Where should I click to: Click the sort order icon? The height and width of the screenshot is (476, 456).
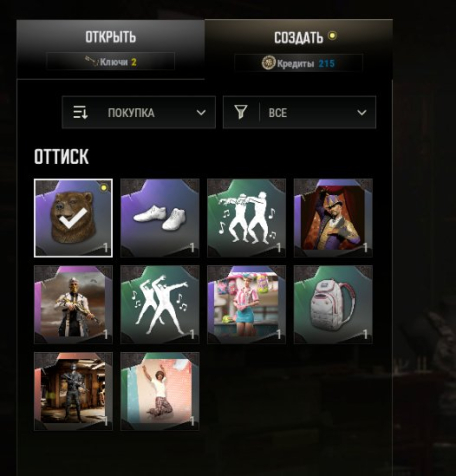click(80, 113)
